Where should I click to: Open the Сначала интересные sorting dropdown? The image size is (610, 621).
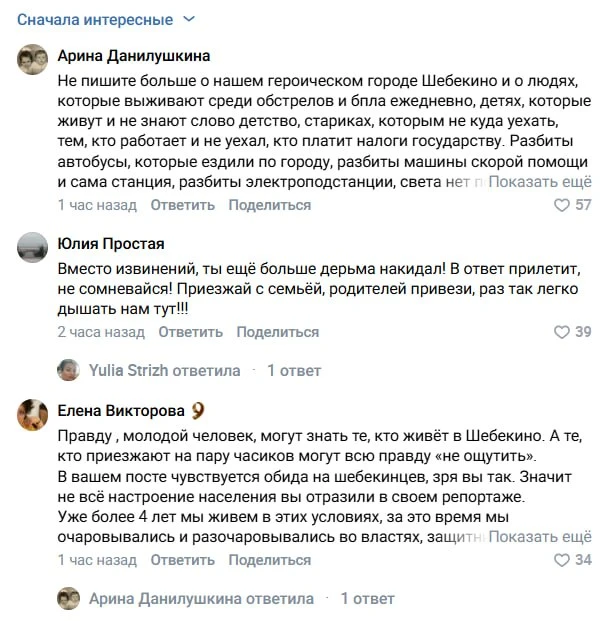point(106,19)
